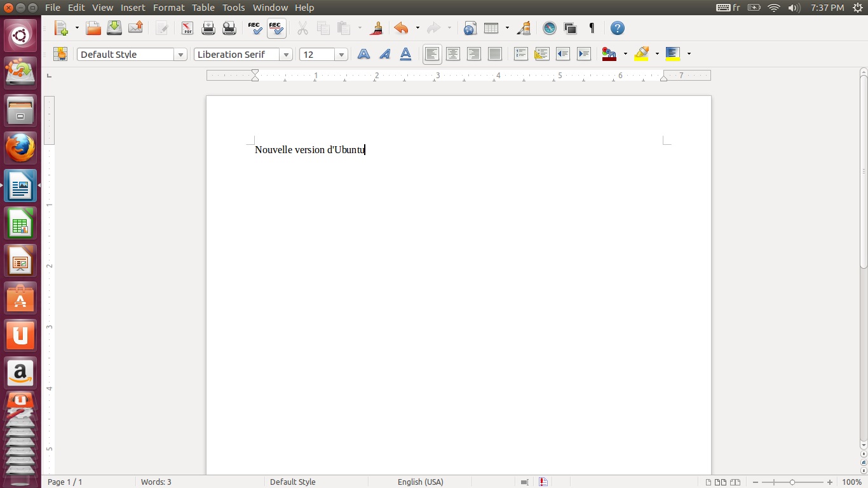
Task: Decrease indent of the paragraph
Action: pyautogui.click(x=563, y=54)
